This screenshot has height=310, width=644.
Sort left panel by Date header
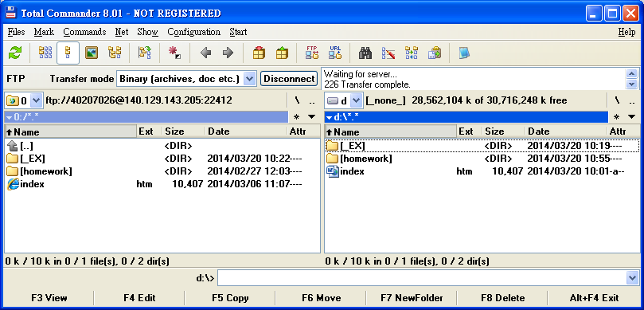pyautogui.click(x=246, y=131)
